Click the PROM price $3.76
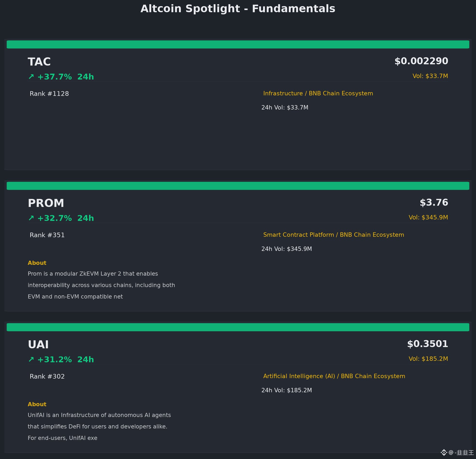The height and width of the screenshot is (459, 476). click(x=434, y=203)
